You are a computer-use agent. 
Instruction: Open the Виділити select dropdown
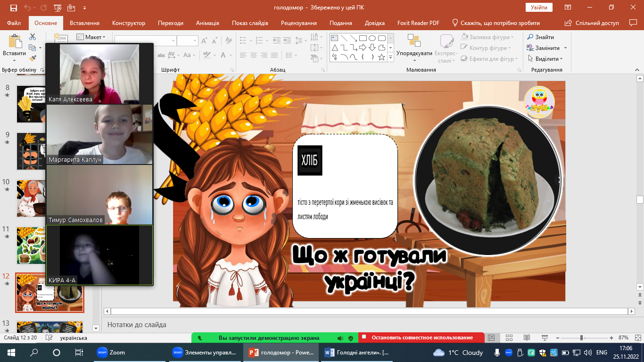tap(548, 59)
